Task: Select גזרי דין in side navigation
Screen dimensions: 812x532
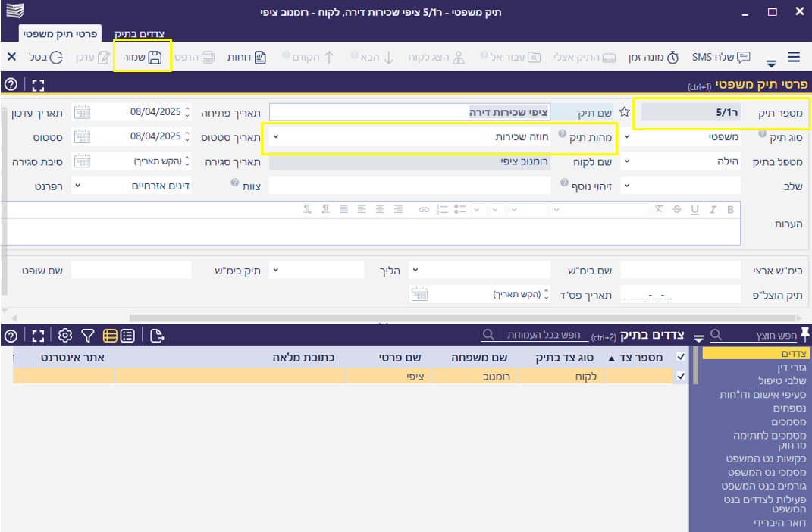Action: point(792,368)
